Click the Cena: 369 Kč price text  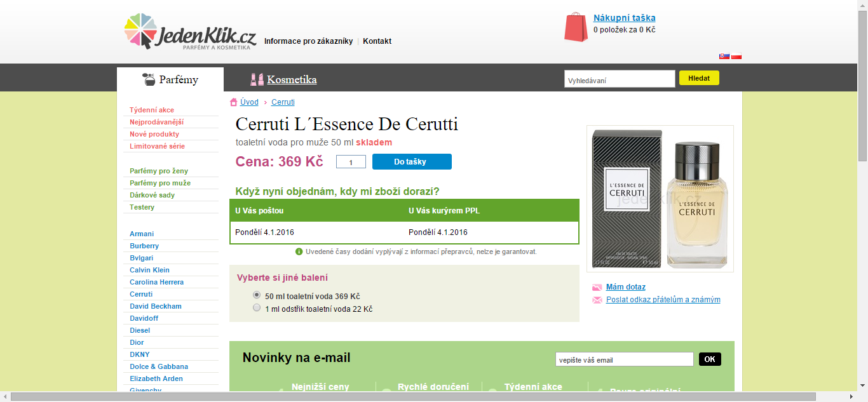click(x=279, y=161)
